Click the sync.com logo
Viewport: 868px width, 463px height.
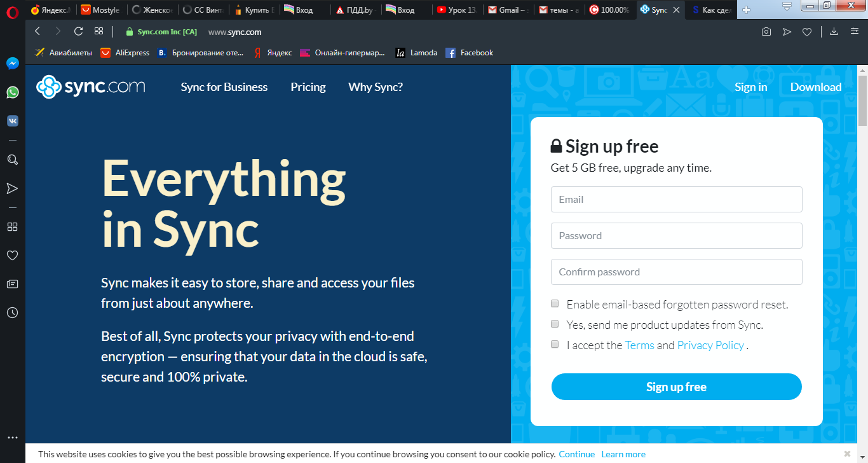(91, 87)
